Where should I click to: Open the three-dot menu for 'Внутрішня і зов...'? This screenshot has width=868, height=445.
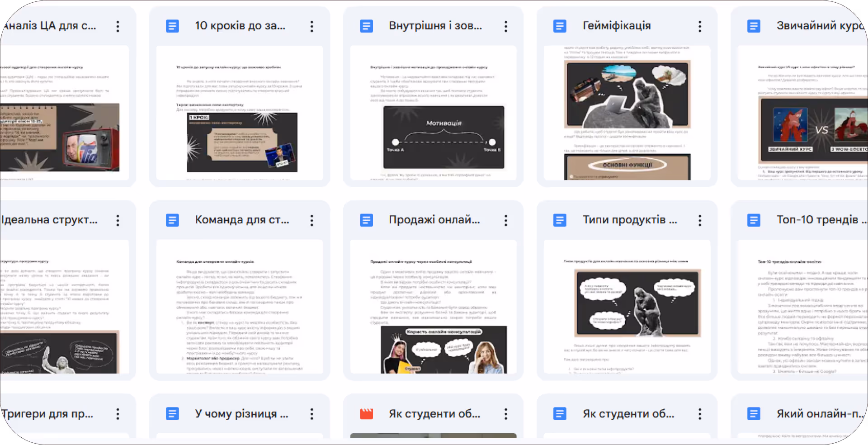pyautogui.click(x=505, y=26)
